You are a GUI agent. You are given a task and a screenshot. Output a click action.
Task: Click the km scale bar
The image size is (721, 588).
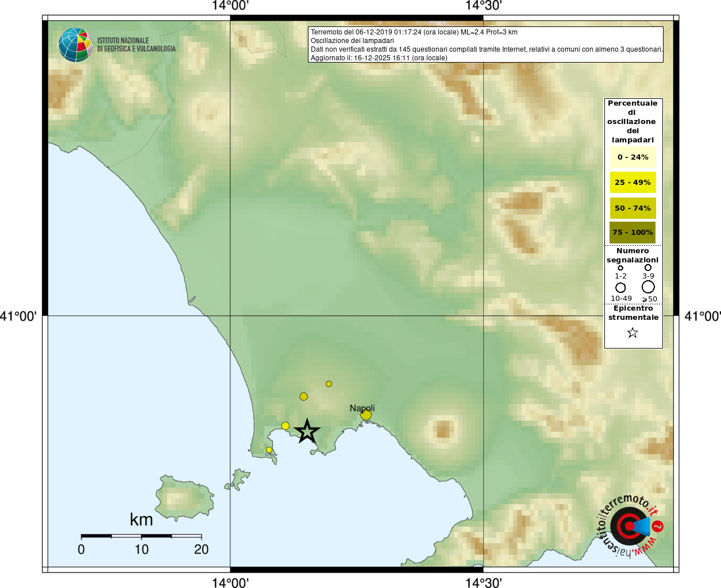[141, 536]
